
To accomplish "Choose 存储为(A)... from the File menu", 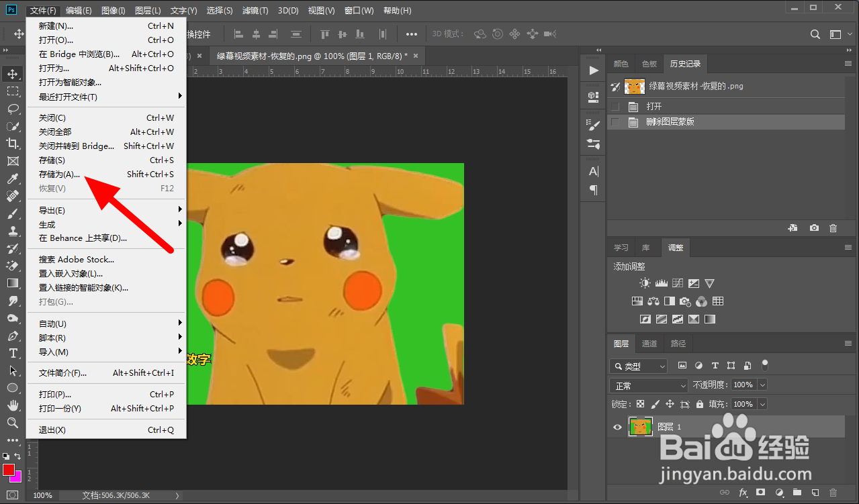I will point(59,174).
